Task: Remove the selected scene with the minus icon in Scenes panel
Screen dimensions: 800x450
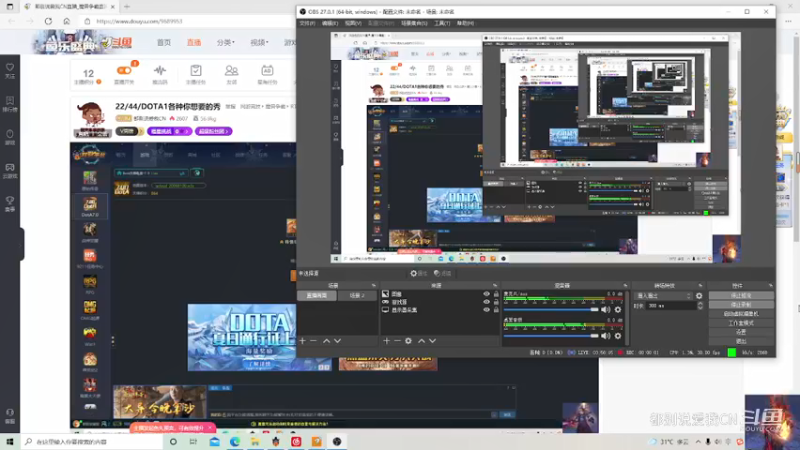Action: 313,341
